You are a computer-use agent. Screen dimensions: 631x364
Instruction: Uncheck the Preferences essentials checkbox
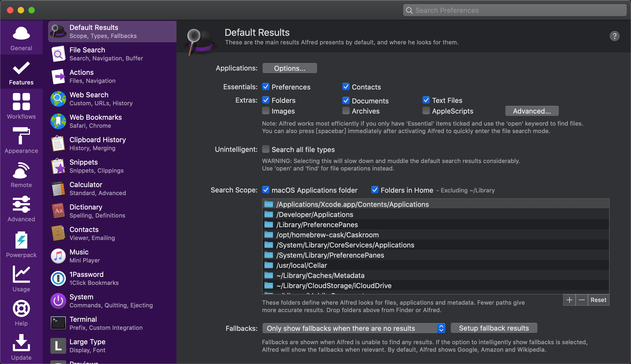click(266, 87)
